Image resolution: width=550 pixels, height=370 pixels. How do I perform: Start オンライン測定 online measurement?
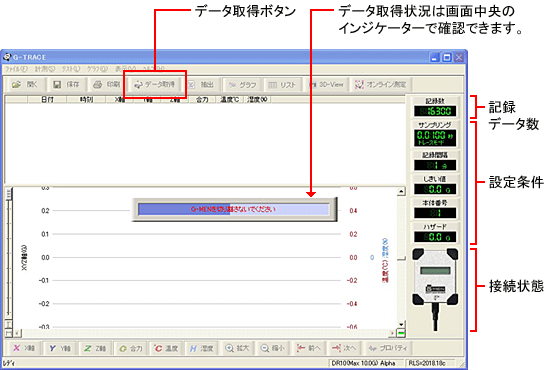coord(381,85)
